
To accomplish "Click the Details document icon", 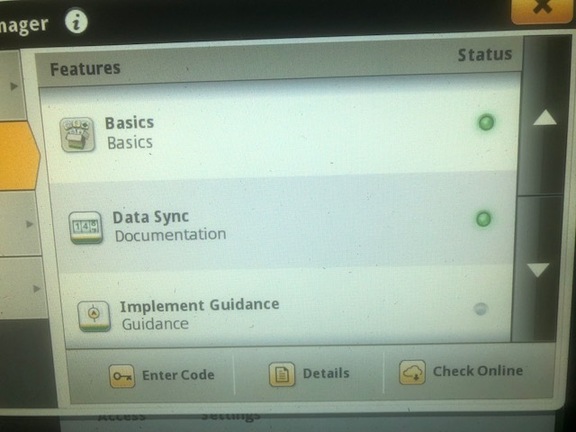I will point(282,374).
